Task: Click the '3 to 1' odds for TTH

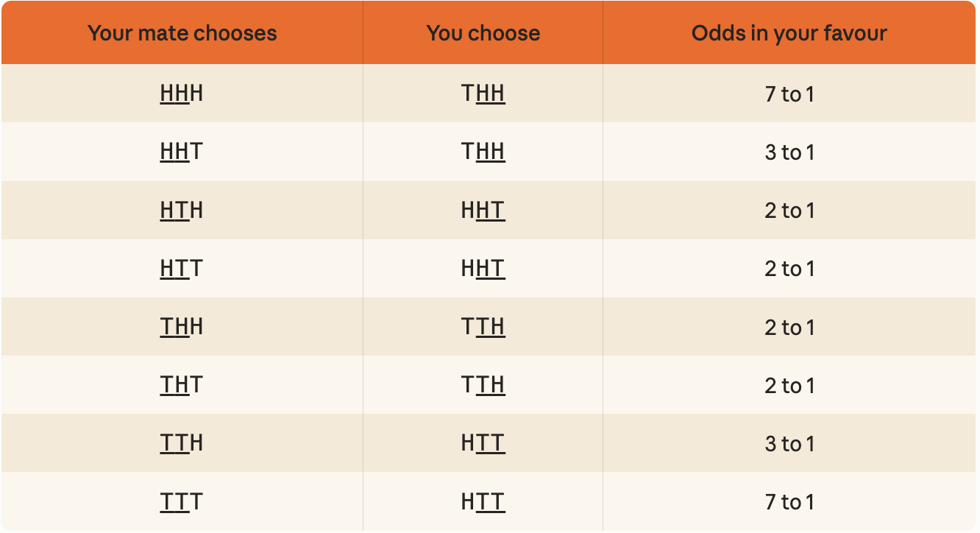Action: 789,444
